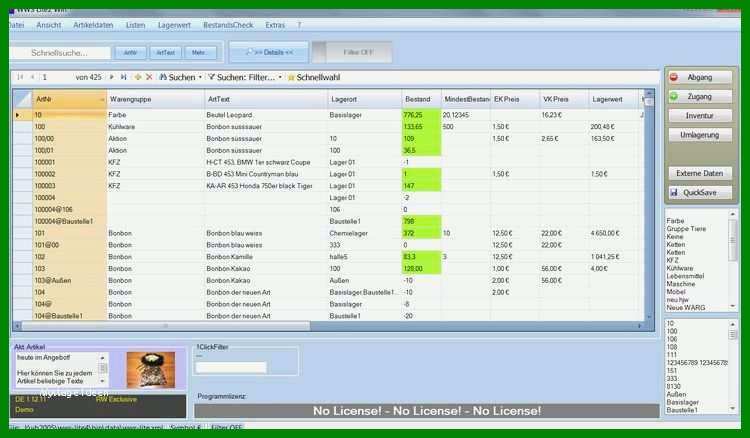This screenshot has height=438, width=750.
Task: Click the Lagerort column header
Action: click(x=364, y=99)
